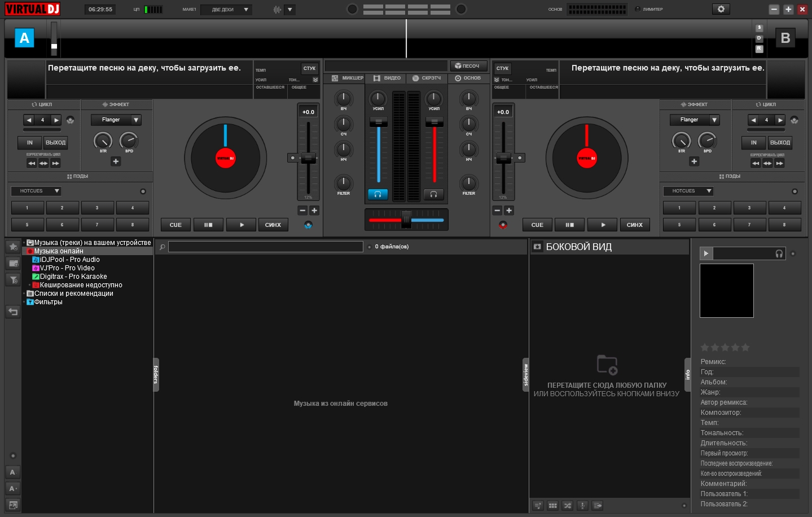Open the settings gear icon
The image size is (812, 517).
tap(721, 9)
